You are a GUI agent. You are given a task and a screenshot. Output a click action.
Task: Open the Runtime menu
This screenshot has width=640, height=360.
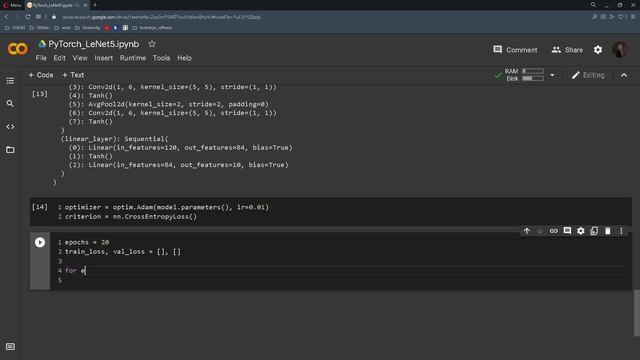click(x=133, y=58)
